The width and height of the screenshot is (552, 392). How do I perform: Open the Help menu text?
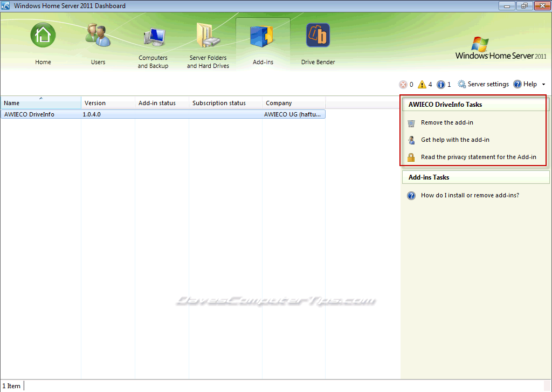tap(530, 84)
